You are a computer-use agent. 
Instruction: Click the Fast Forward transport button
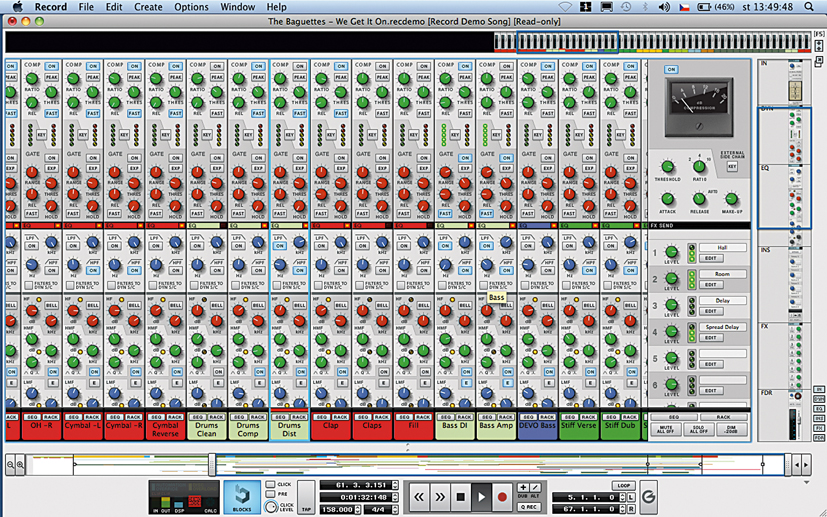point(440,496)
